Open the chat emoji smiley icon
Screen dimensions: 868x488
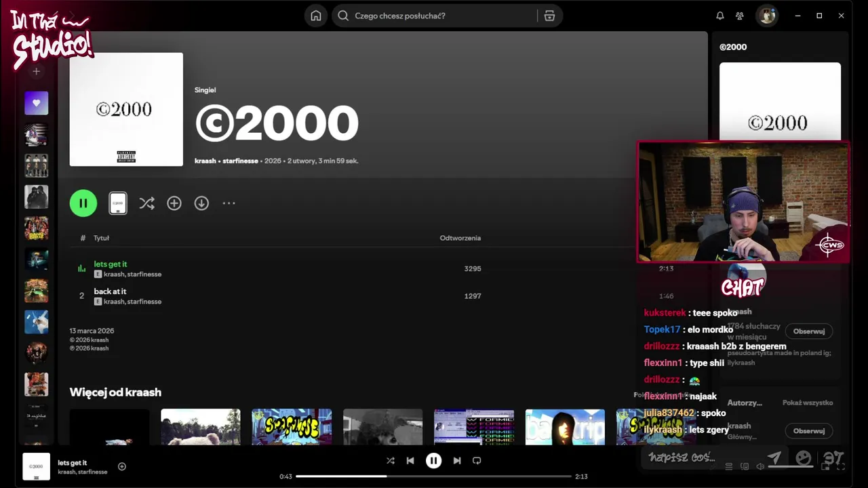pos(804,458)
